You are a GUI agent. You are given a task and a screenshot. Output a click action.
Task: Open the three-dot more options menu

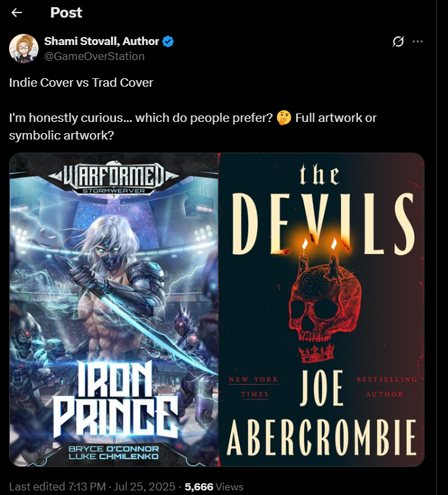(417, 41)
